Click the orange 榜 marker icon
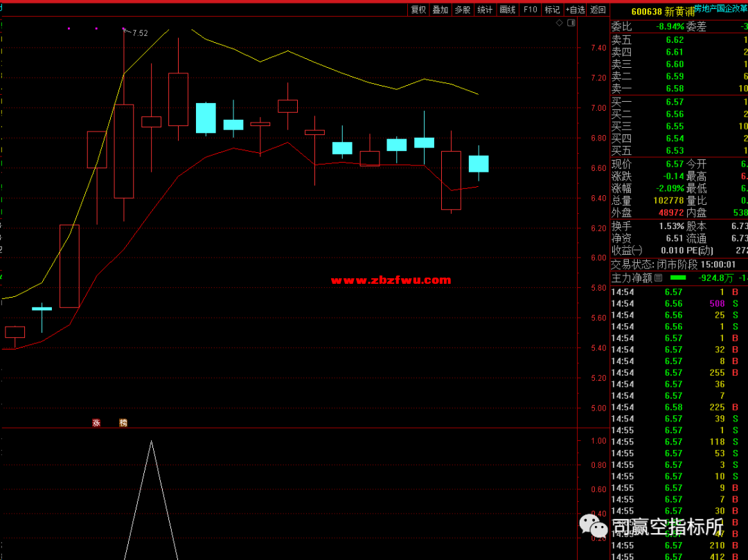The image size is (748, 560). [x=123, y=422]
